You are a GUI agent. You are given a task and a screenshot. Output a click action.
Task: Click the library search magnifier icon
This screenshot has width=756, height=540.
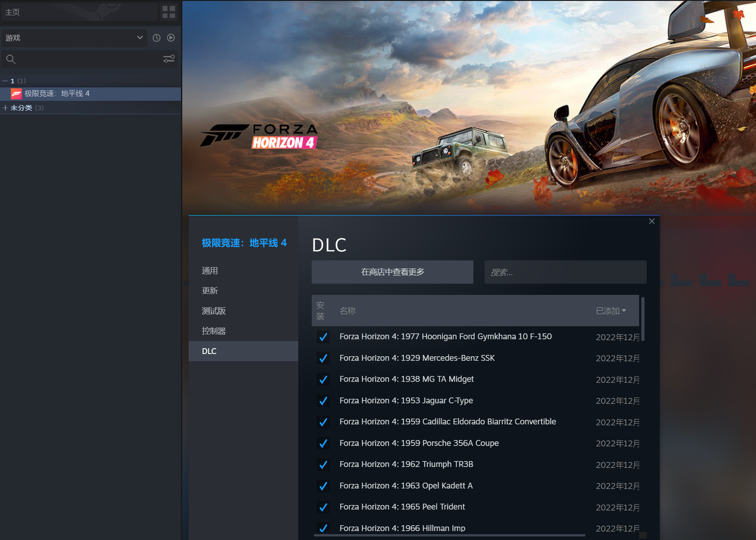click(11, 59)
